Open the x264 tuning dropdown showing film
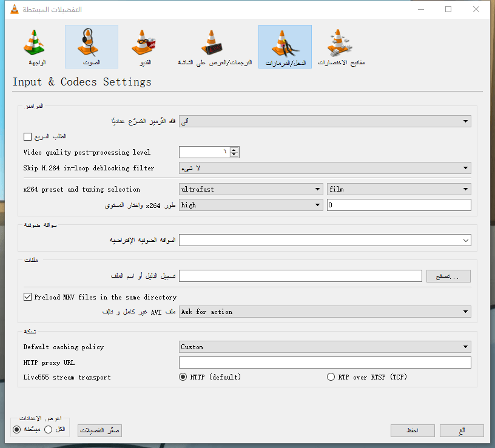The width and height of the screenshot is (495, 448). pyautogui.click(x=399, y=189)
